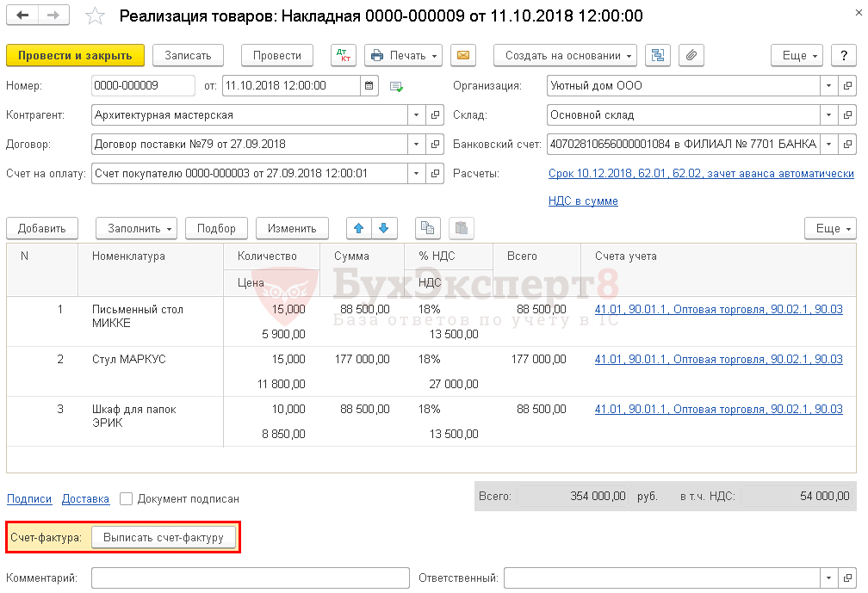
Task: Expand the Контрагент dropdown arrow
Action: (x=416, y=114)
